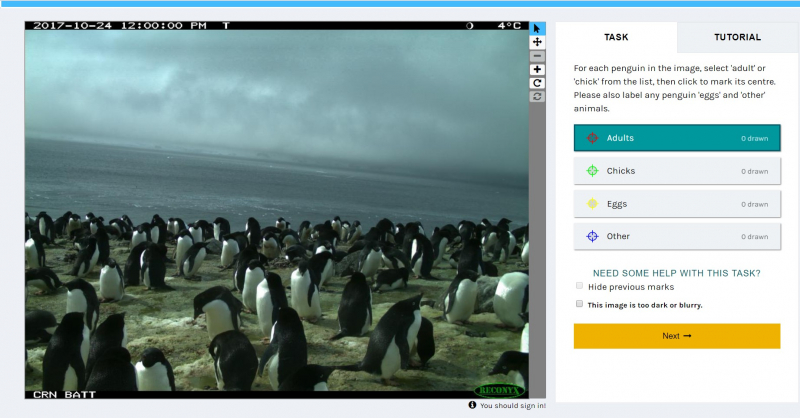Select the pointer annotate tool
800x418 pixels.
tap(537, 28)
